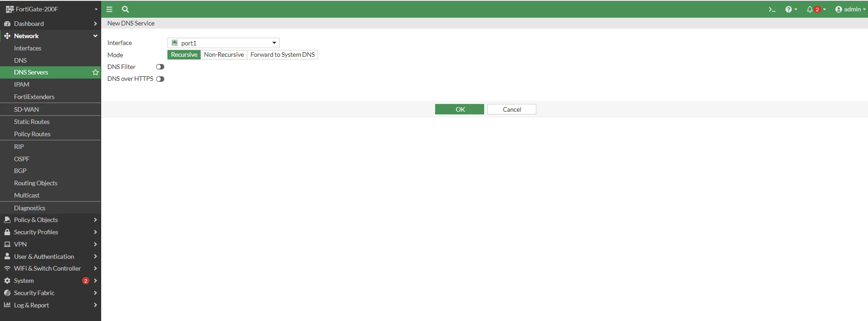Open the CLI console icon
This screenshot has height=321, width=868.
click(x=772, y=9)
